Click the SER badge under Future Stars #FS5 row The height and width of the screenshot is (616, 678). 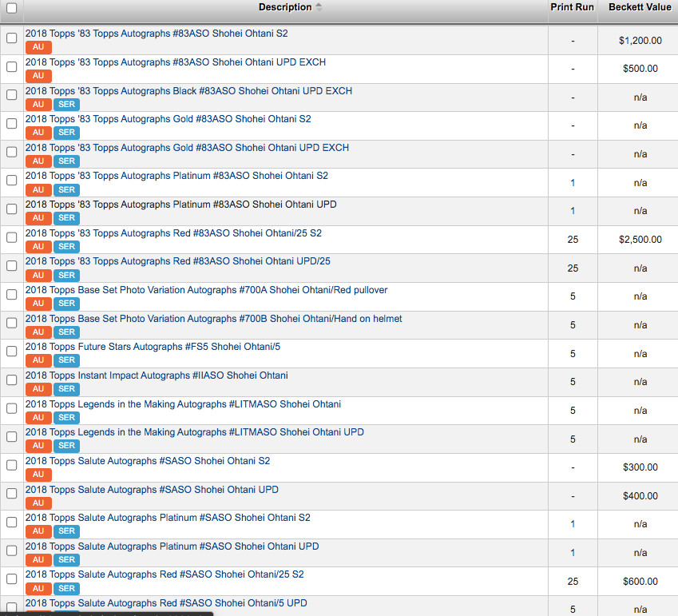coord(66,360)
